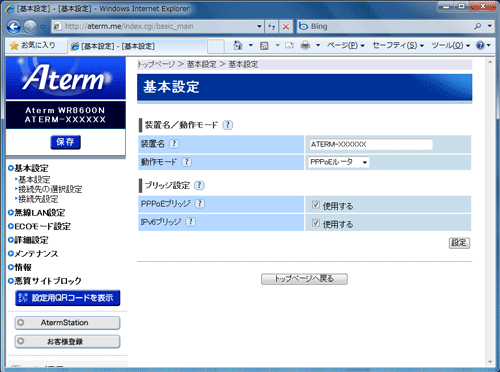Screen dimensions: 500x372
Task: Click the 装置名 text field
Action: pos(371,144)
